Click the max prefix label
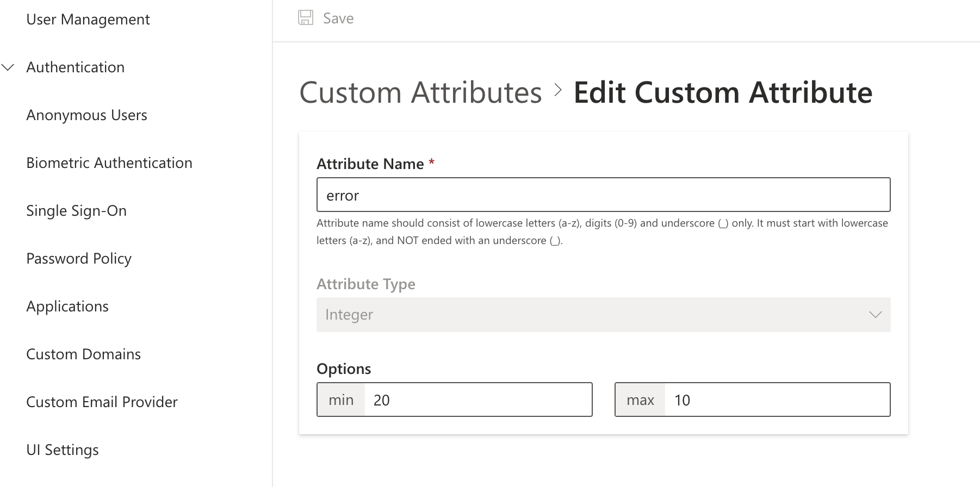The image size is (980, 487). [x=640, y=400]
